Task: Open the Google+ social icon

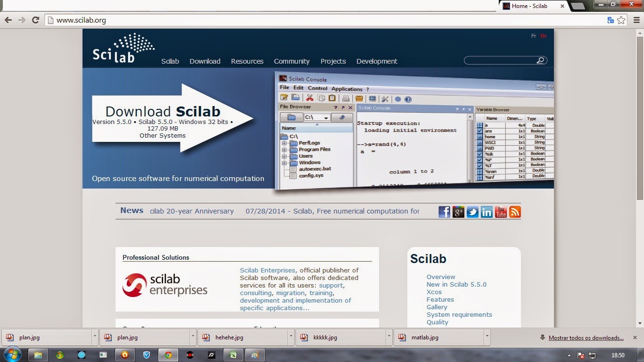Action: [x=459, y=212]
